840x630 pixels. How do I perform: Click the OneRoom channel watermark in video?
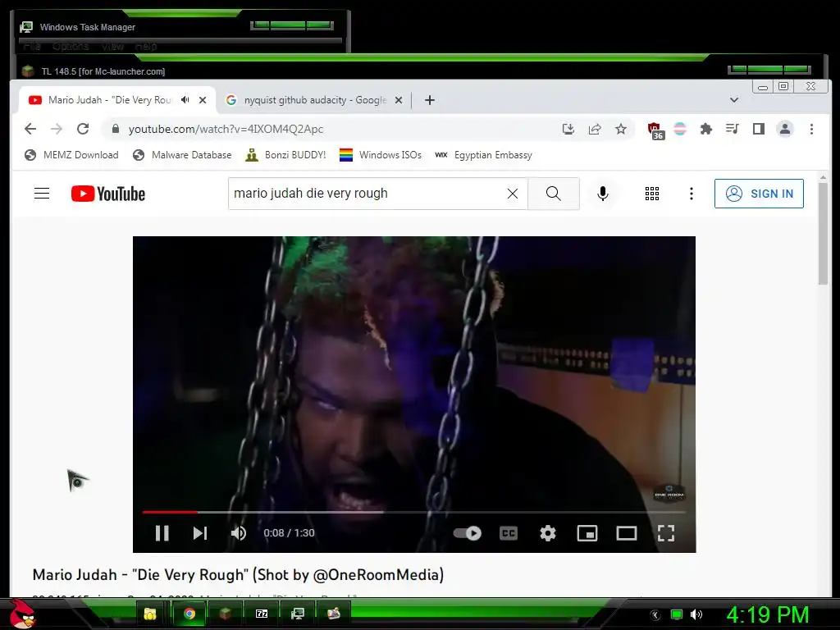click(x=669, y=493)
